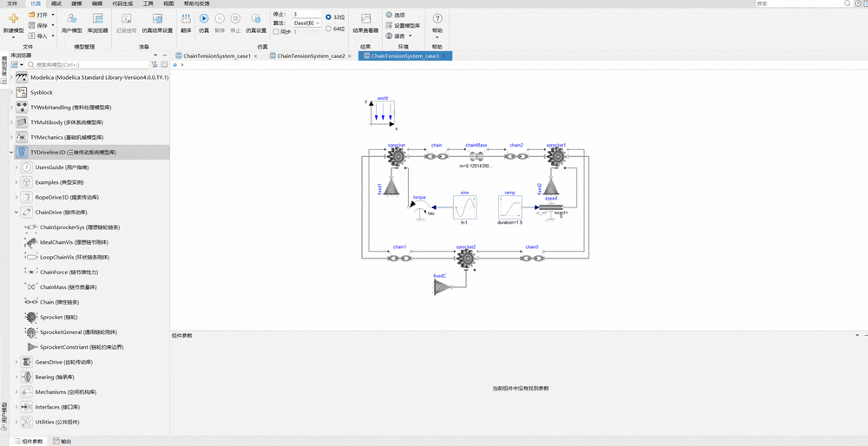This screenshot has height=446, width=868.
Task: Click the 翻译 (translate) icon
Action: [x=186, y=19]
